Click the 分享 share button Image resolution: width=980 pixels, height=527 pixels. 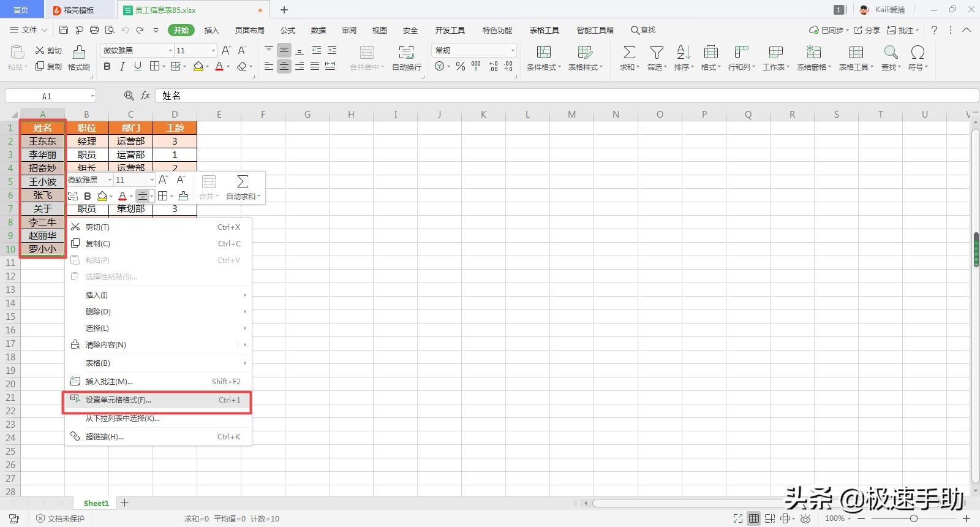point(867,30)
